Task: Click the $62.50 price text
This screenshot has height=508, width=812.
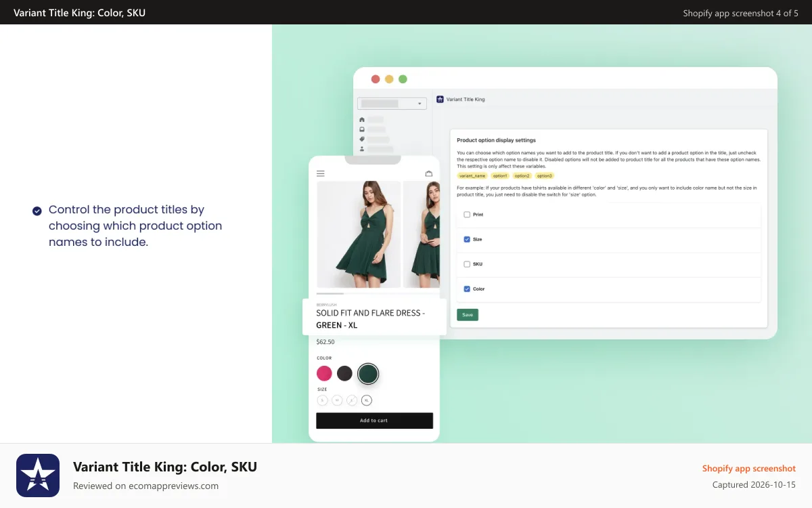Action: (x=325, y=342)
